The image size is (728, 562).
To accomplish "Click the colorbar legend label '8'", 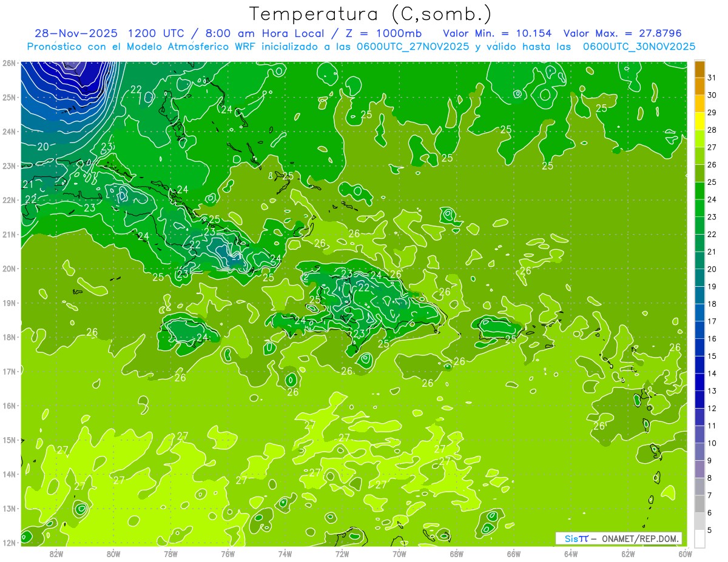I will coord(710,478).
